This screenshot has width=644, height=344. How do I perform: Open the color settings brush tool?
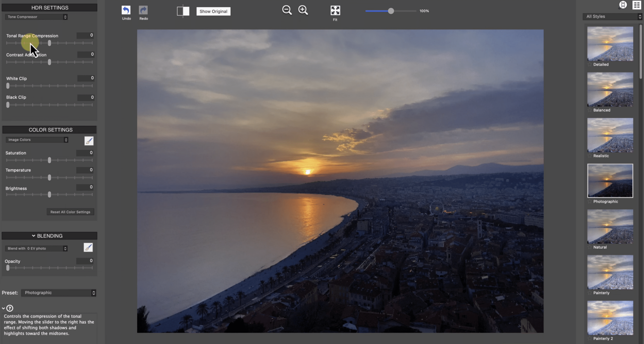click(x=89, y=141)
